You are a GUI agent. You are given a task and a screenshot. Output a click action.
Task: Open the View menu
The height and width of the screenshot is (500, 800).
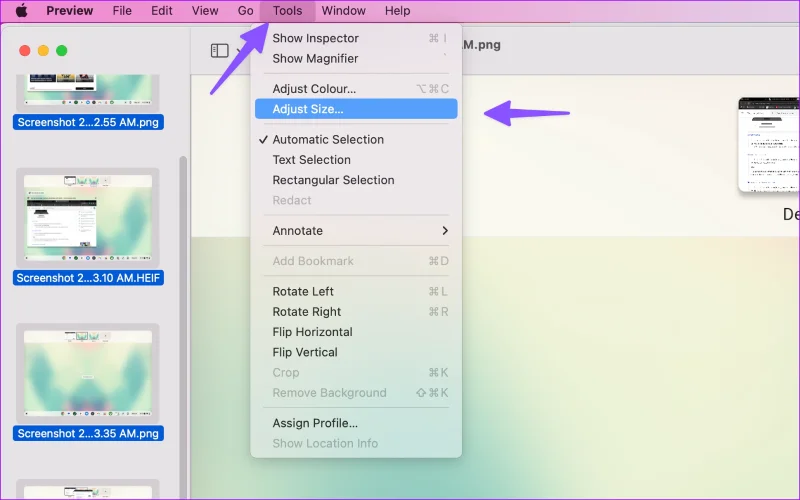pyautogui.click(x=205, y=11)
